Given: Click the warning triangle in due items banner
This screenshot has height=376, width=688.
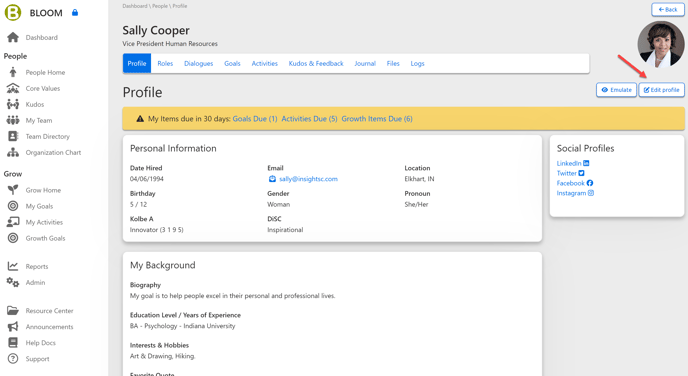Looking at the screenshot, I should click(x=140, y=118).
